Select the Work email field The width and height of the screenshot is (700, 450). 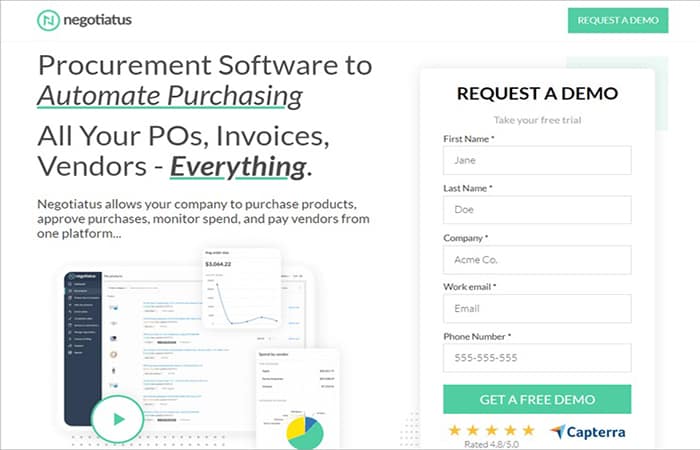537,308
